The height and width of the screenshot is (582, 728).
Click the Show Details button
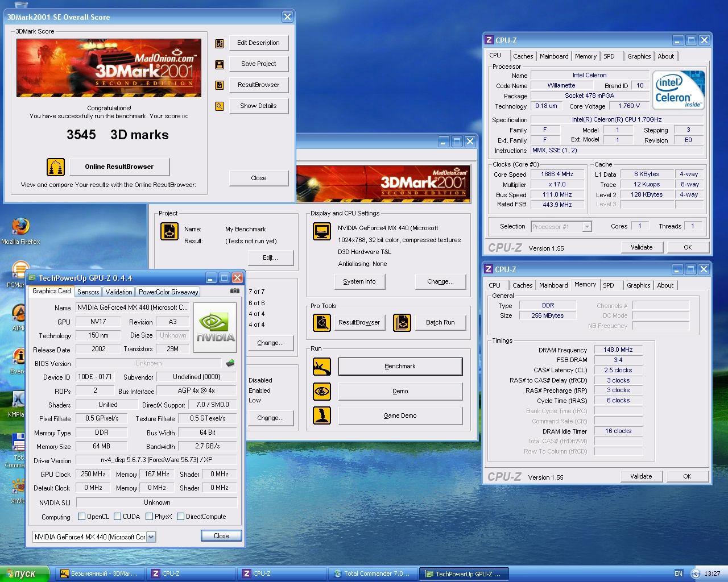[258, 106]
